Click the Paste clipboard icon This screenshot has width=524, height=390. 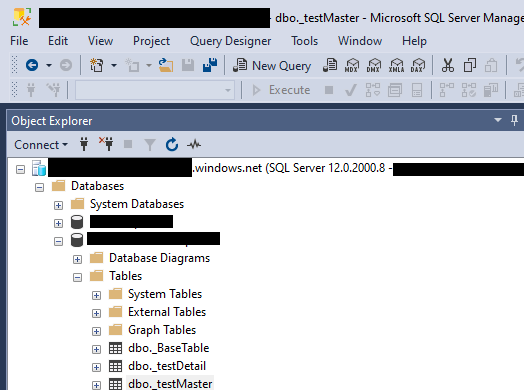[x=491, y=65]
